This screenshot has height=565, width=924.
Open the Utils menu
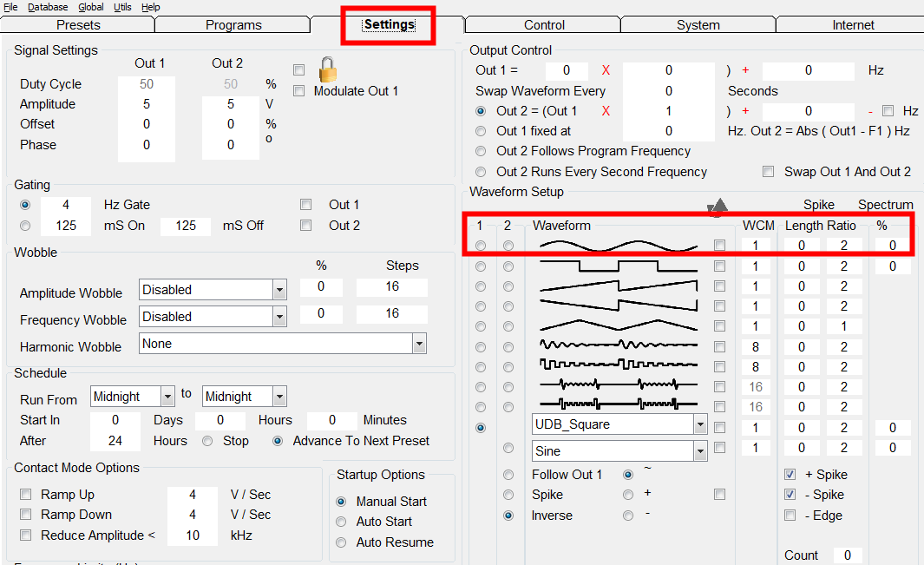(x=122, y=7)
